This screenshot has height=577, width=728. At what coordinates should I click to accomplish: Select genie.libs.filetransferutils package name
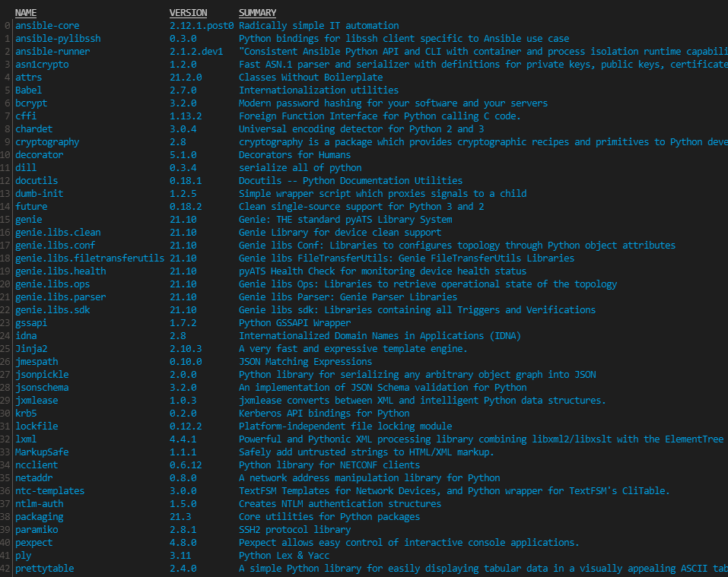coord(90,258)
